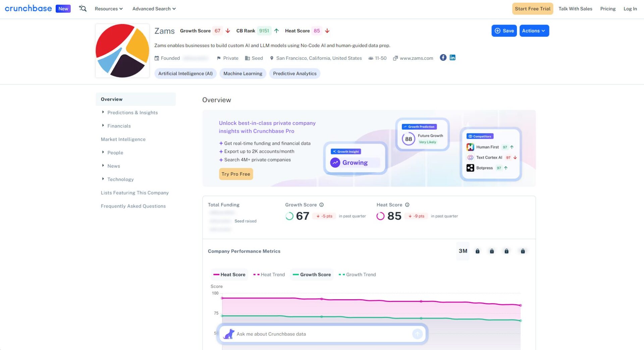Open Zams LinkedIn page icon
644x350 pixels.
pyautogui.click(x=452, y=58)
